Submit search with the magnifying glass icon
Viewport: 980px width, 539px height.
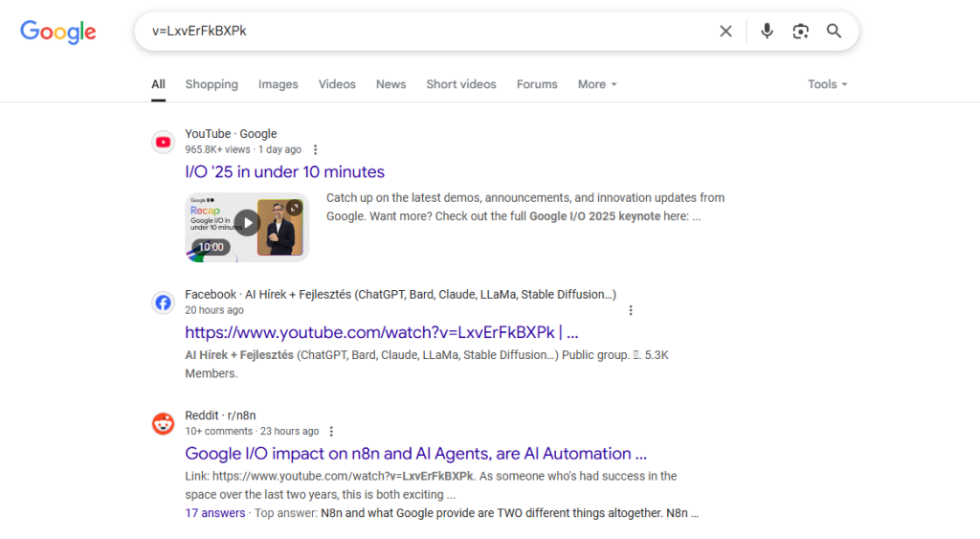tap(834, 32)
